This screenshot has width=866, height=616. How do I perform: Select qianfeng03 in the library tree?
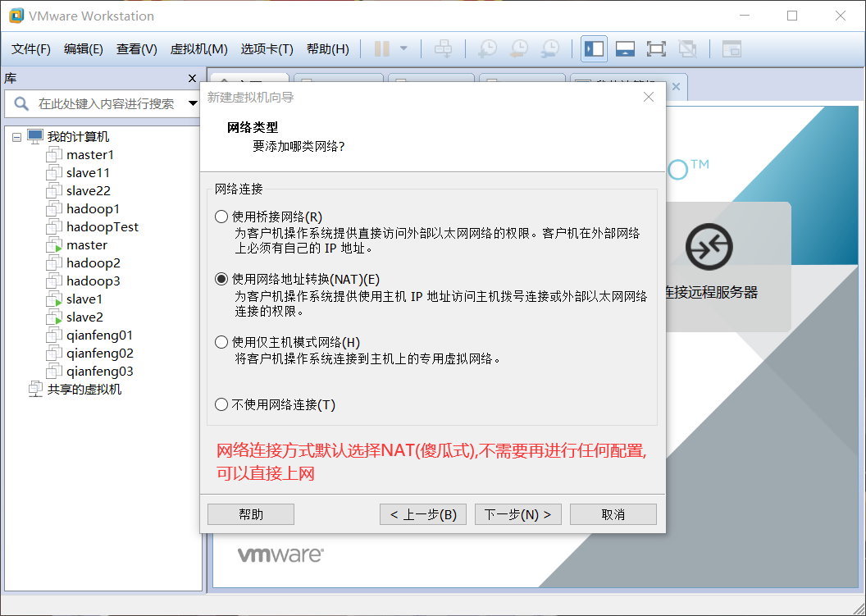coord(100,372)
